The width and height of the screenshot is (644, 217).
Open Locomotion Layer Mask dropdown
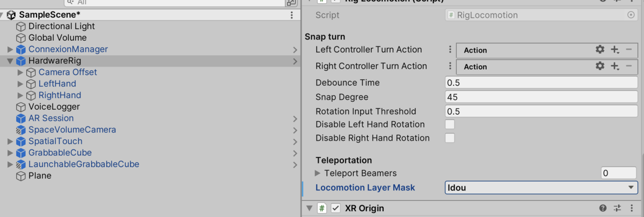(541, 188)
